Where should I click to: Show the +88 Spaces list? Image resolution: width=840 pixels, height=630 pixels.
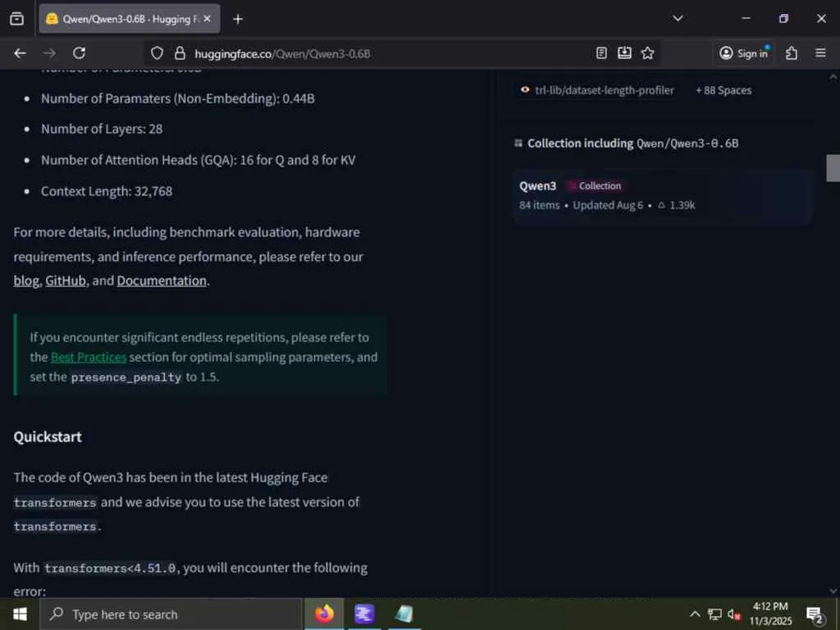724,90
